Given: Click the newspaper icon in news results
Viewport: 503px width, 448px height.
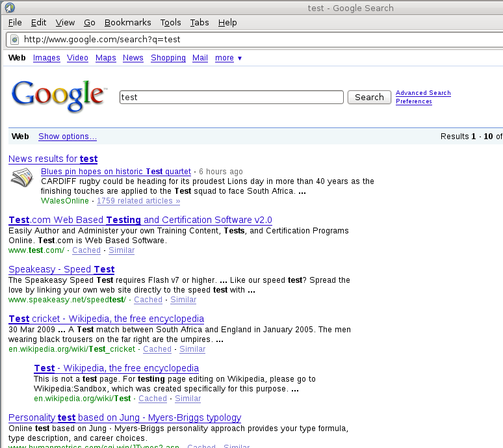Looking at the screenshot, I should (x=21, y=179).
